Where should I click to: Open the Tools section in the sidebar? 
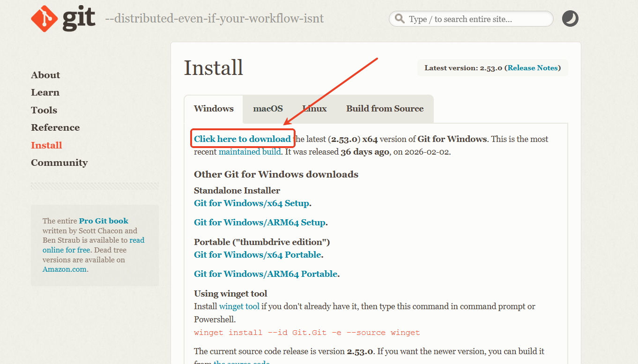pos(44,110)
